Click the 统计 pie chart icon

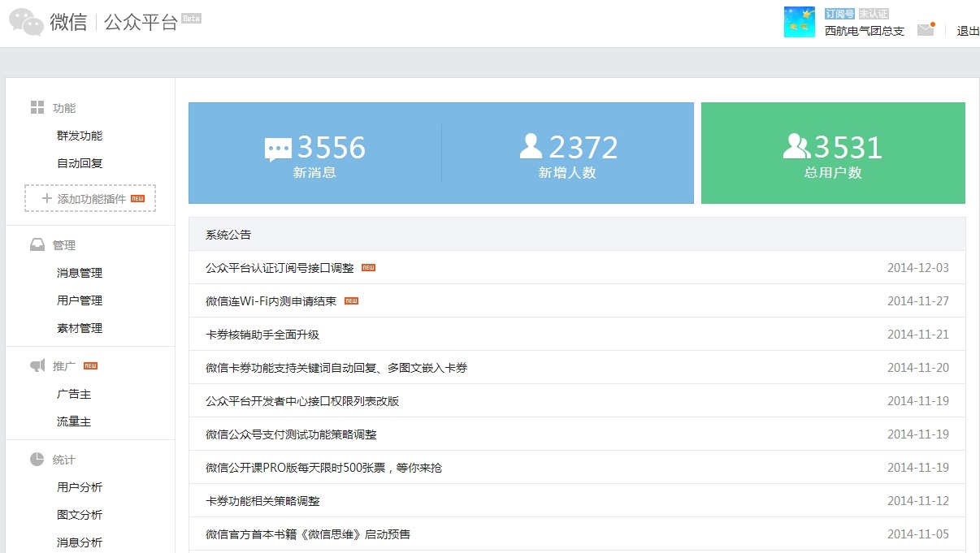(37, 460)
